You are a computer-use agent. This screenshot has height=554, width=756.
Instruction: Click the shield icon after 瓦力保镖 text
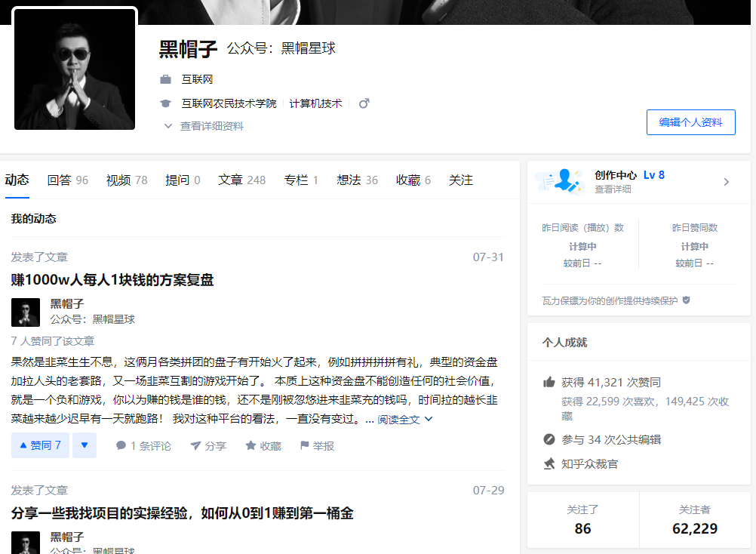(x=686, y=300)
